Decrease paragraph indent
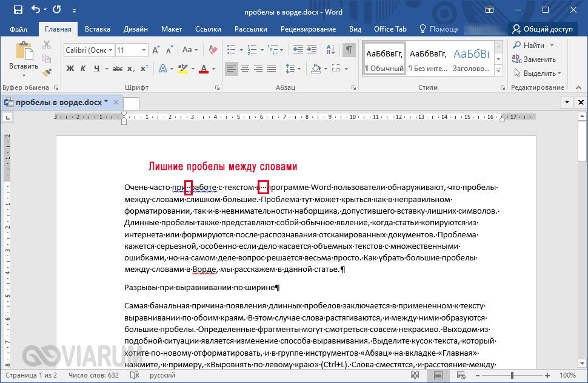Viewport: 588px width, 383px height. tap(298, 50)
